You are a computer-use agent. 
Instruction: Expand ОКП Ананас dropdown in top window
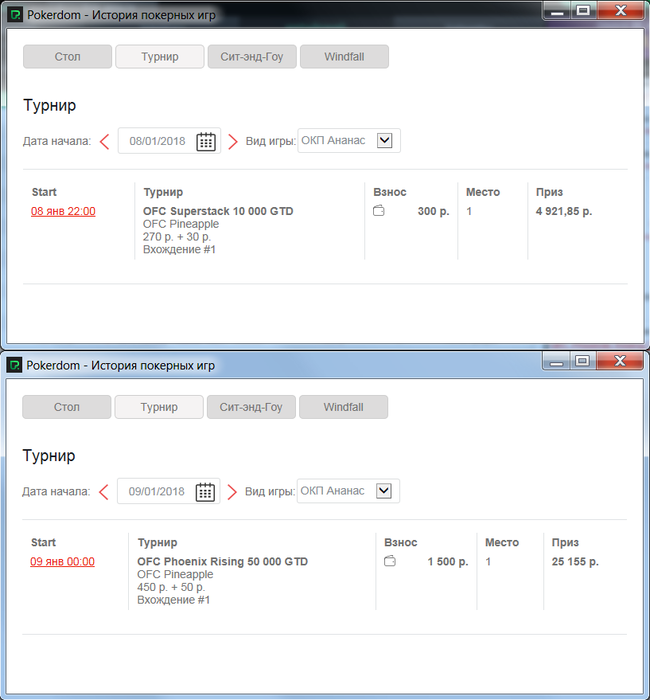pos(384,140)
